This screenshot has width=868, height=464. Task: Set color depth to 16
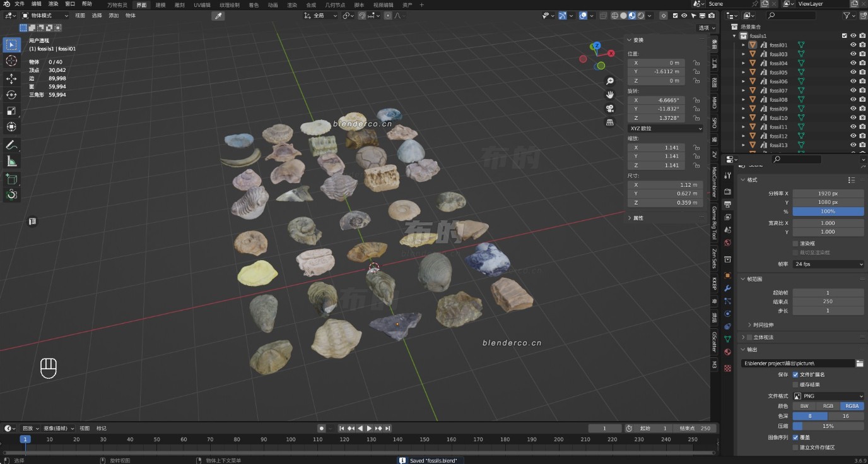point(845,416)
